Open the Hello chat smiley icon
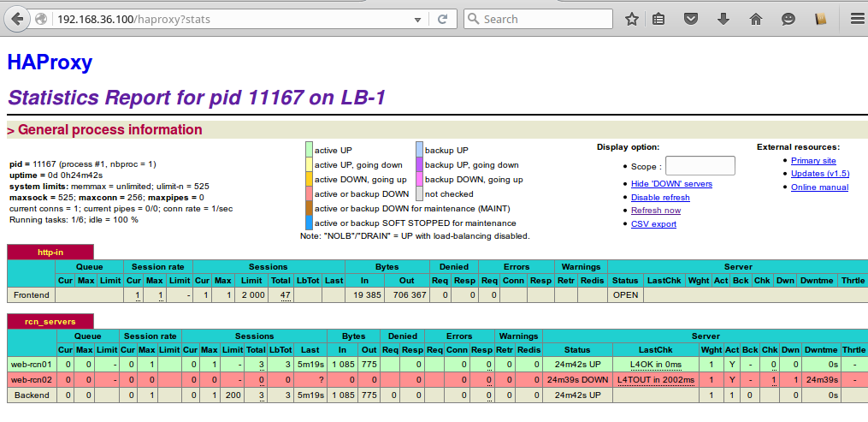Screen dimensions: 868x422 pos(788,19)
